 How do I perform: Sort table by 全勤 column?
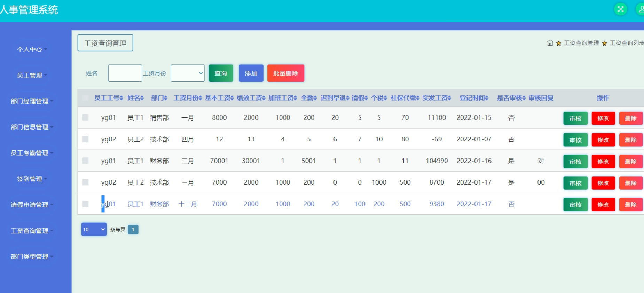pyautogui.click(x=309, y=98)
